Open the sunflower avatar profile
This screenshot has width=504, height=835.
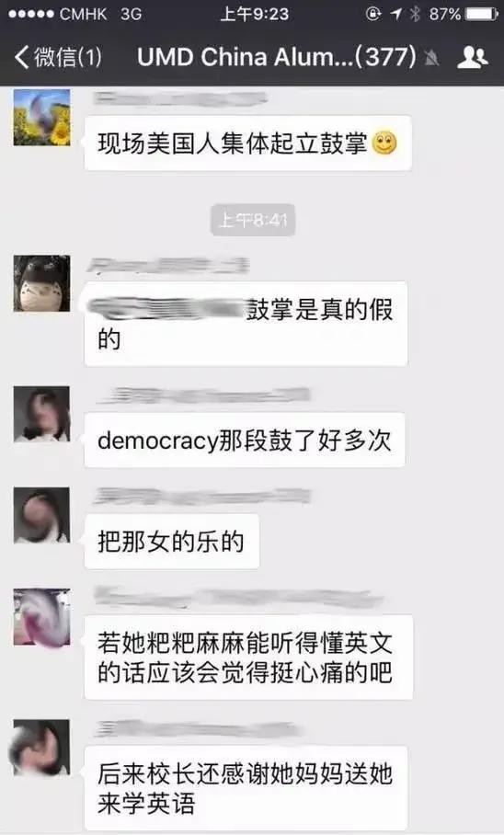(x=41, y=118)
